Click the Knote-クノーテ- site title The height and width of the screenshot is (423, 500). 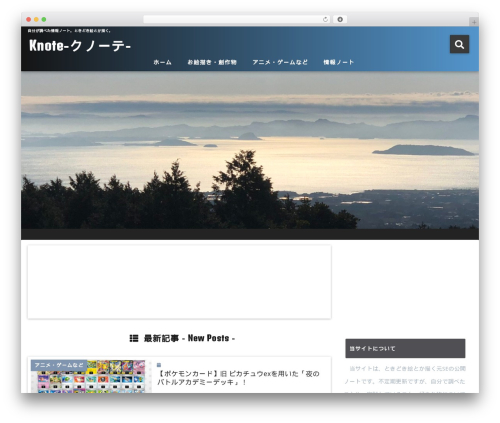80,46
